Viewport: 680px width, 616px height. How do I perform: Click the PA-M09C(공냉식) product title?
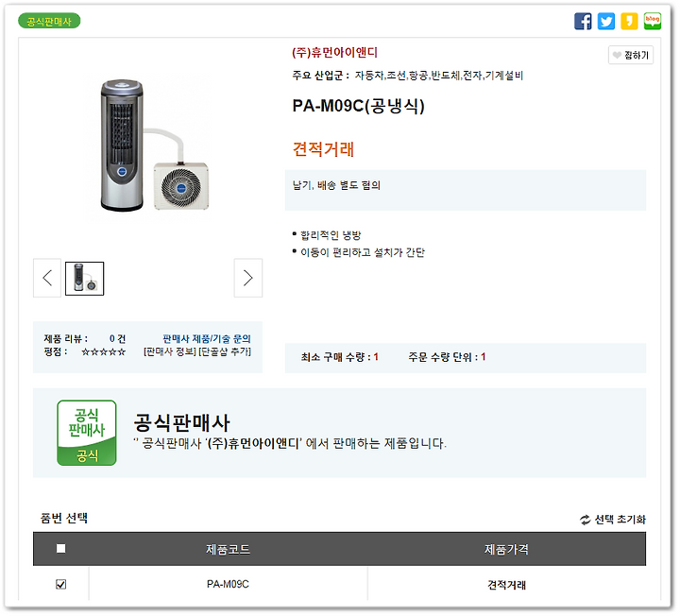358,106
